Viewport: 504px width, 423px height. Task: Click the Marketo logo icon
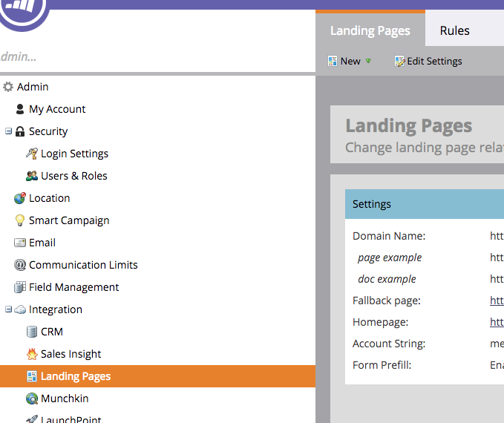tap(23, 11)
